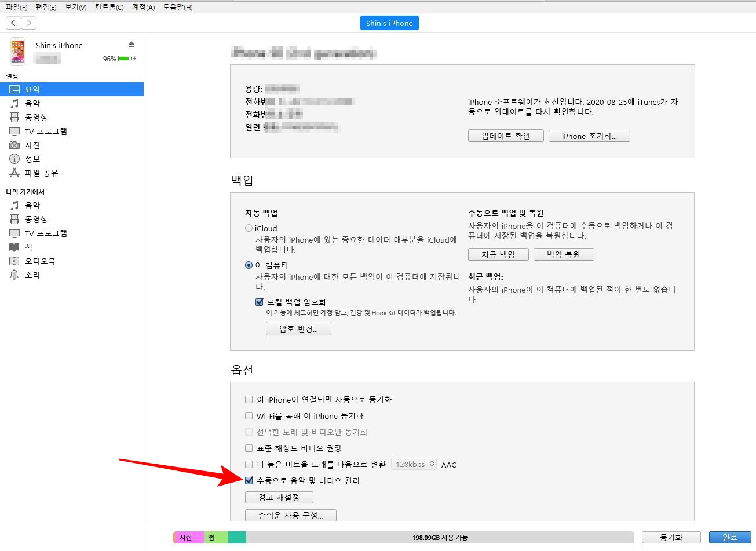Select 동영상 under 나의 기기에서
The image size is (756, 551).
72,219
